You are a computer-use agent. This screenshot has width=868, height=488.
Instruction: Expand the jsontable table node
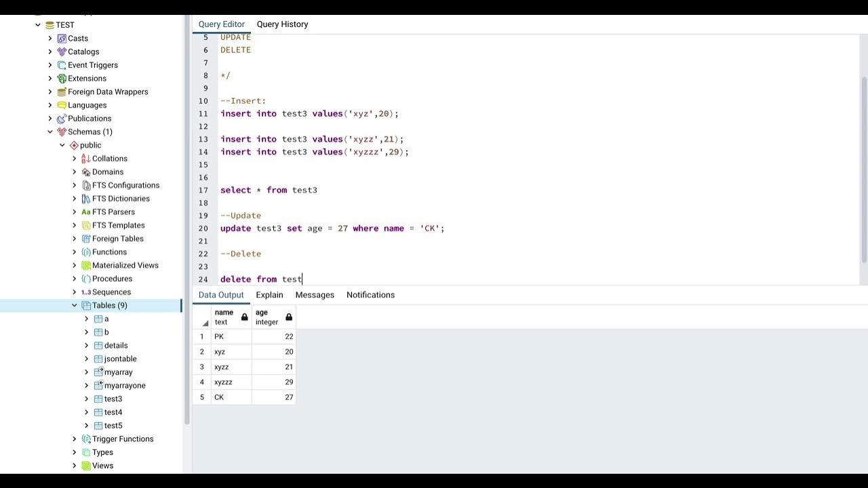tap(87, 359)
